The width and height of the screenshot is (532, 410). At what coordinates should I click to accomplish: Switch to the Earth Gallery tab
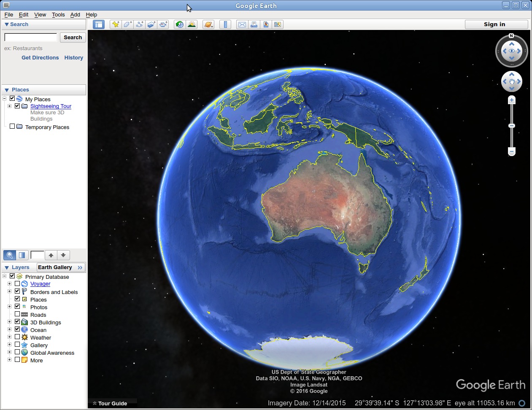55,267
